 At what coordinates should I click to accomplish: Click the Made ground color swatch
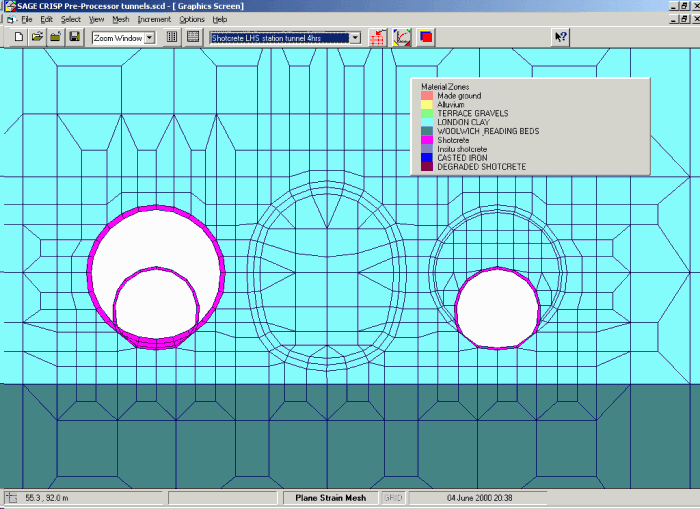pyautogui.click(x=427, y=96)
